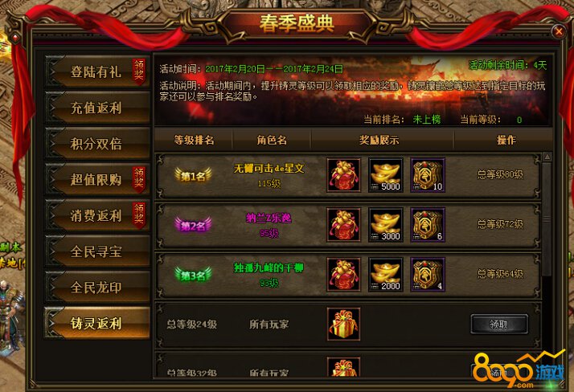Viewport: 574px width, 392px height.
Task: Switch to the 充值返利 tab
Action: (97, 108)
